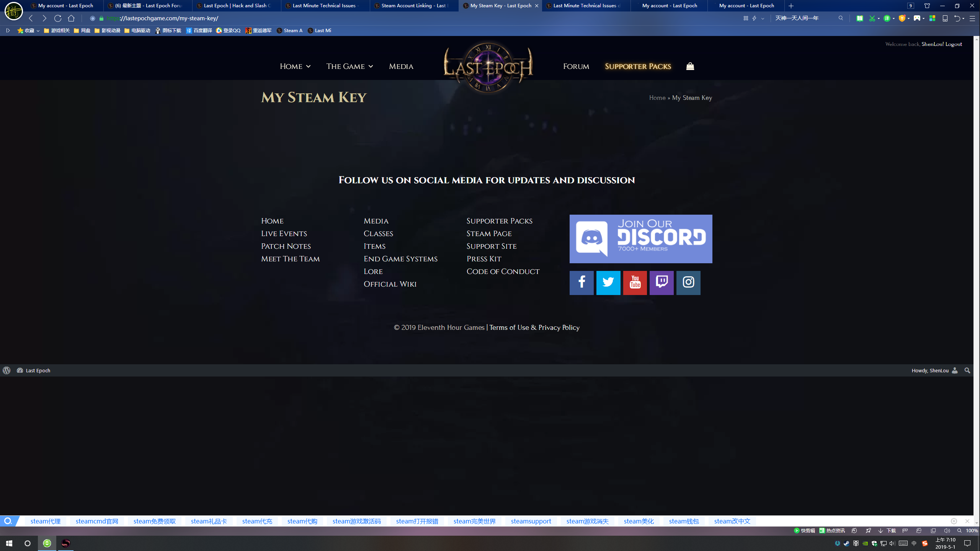Click the steamsupport search suggestion
This screenshot has width=980, height=551.
[531, 521]
